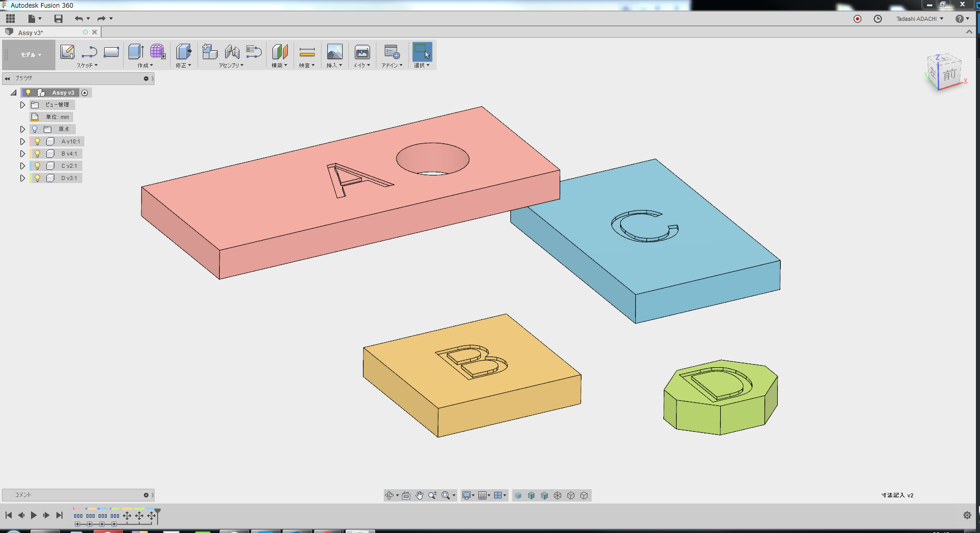Click the ViewCube front face
980x533 pixels.
(x=950, y=75)
